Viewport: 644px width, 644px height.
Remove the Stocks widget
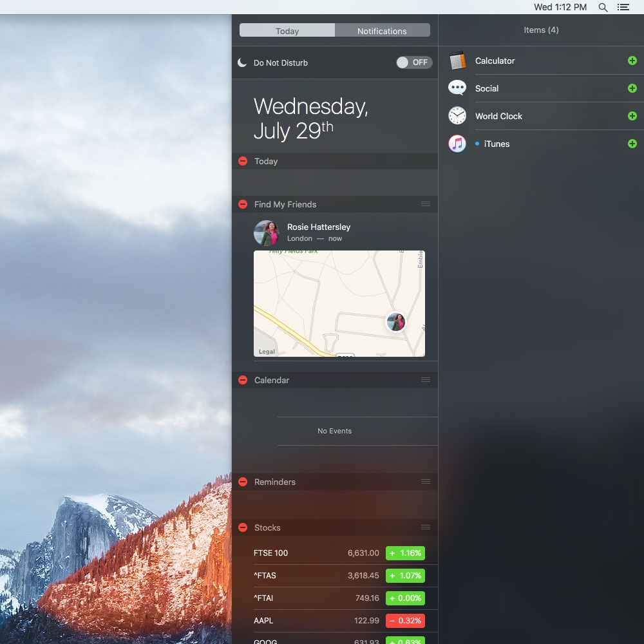tap(243, 527)
